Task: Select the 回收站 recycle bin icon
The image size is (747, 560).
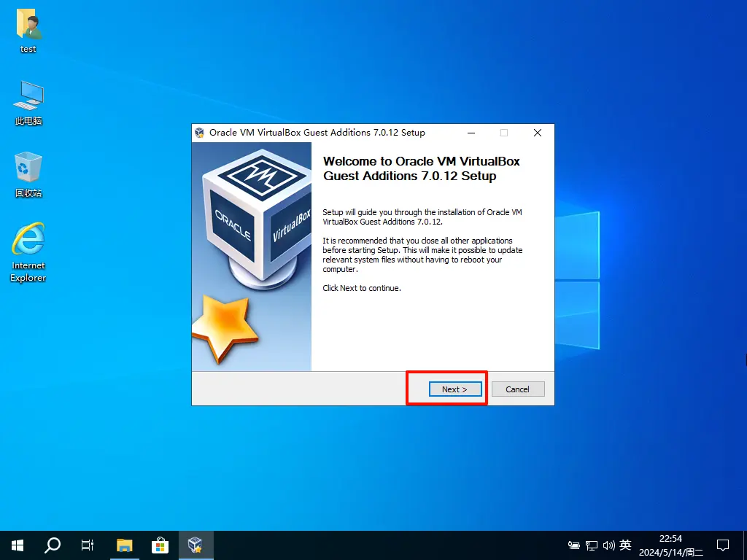Action: click(x=28, y=174)
